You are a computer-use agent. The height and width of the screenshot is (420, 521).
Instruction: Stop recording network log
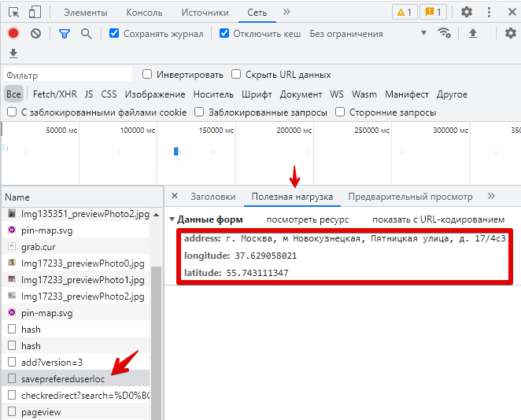click(x=13, y=33)
